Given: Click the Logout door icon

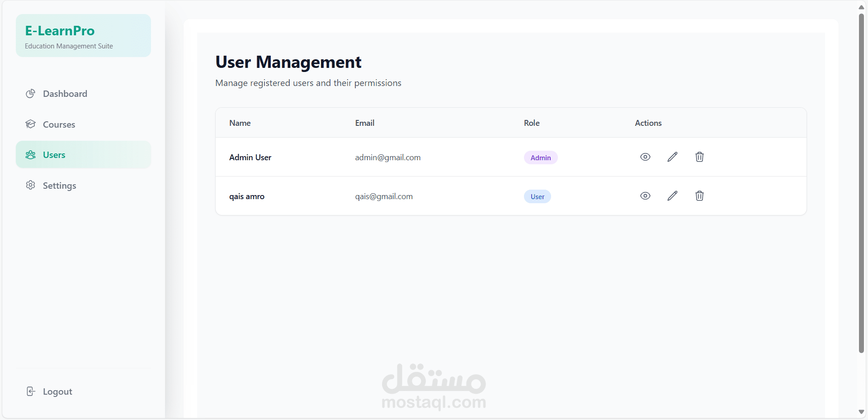Looking at the screenshot, I should click(x=30, y=391).
